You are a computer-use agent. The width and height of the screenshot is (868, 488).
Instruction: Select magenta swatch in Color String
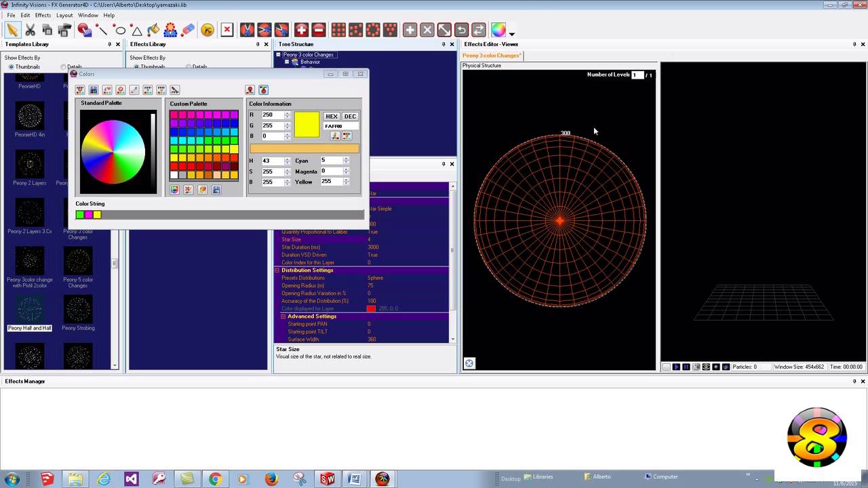tap(88, 215)
